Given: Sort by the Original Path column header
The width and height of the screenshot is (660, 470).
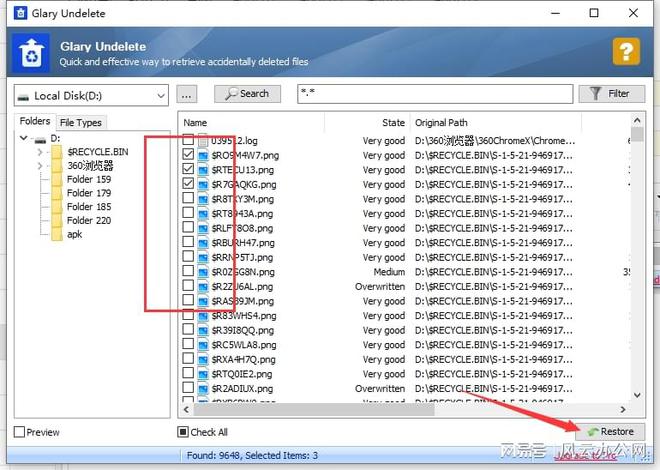Looking at the screenshot, I should click(496, 123).
